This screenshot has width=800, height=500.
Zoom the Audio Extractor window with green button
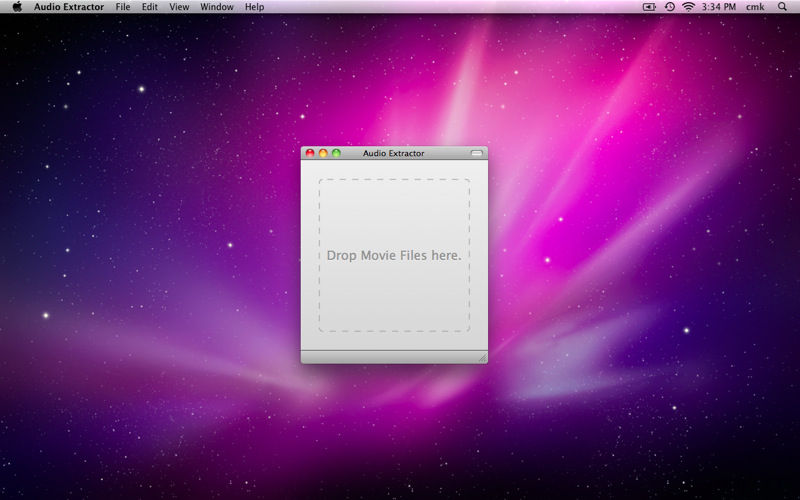click(x=336, y=153)
